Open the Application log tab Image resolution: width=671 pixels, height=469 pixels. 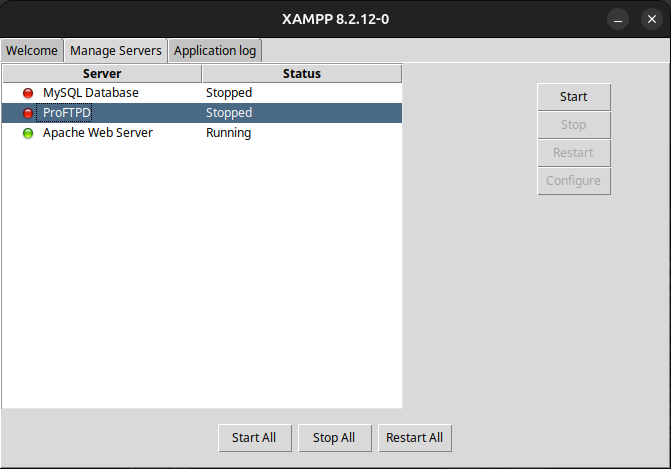pos(215,51)
